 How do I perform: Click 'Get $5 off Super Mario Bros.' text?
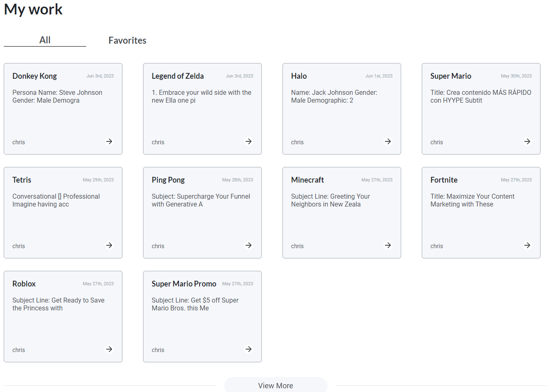(195, 304)
